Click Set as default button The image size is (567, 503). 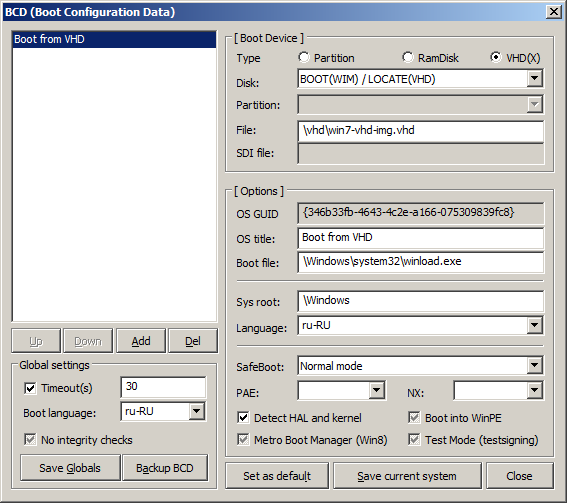click(x=277, y=476)
